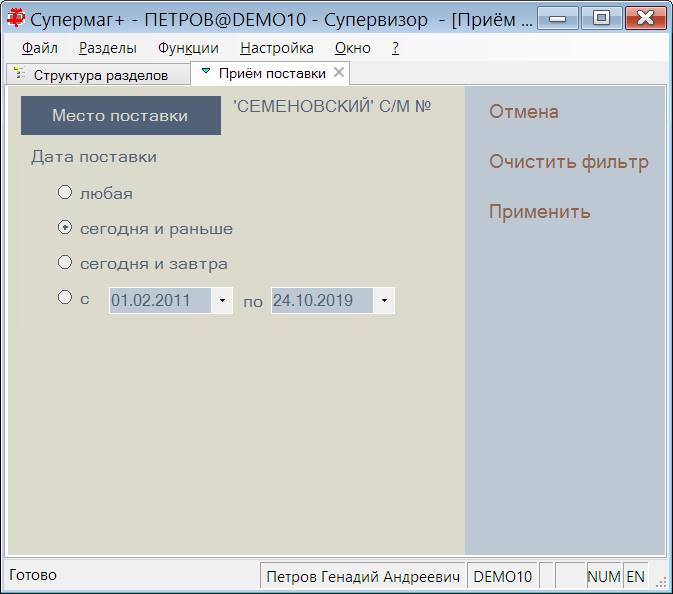
Task: Choose 'сегодня и завтра' radio option
Action: coord(65,262)
